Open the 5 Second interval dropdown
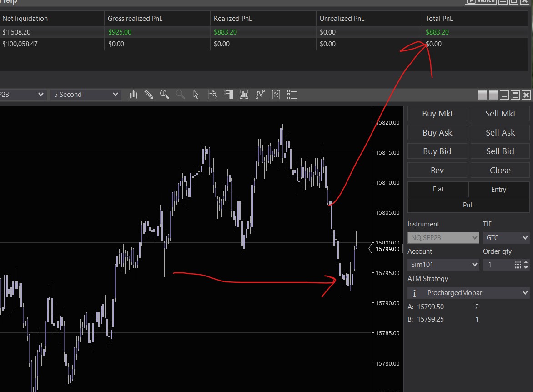Image resolution: width=533 pixels, height=392 pixels. [x=85, y=95]
